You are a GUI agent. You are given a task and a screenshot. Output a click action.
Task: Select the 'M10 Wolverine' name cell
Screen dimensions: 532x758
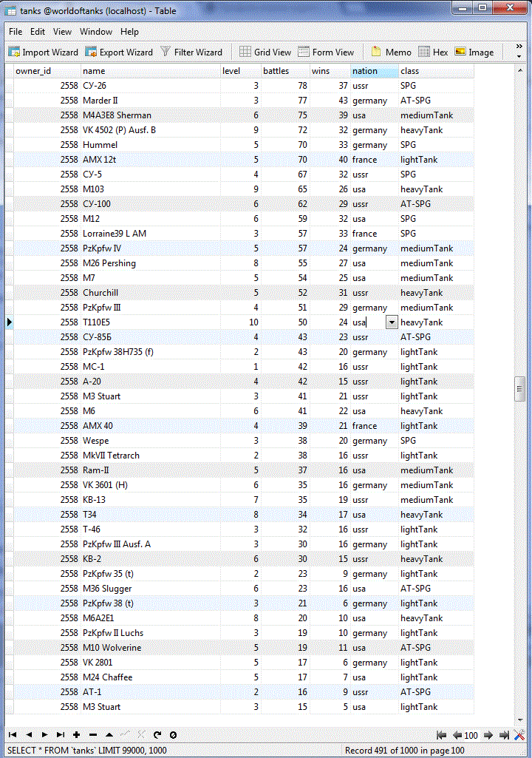coord(150,647)
